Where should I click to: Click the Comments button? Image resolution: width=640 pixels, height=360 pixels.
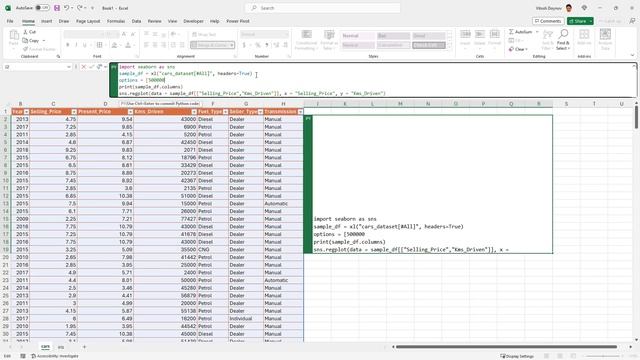coord(548,21)
